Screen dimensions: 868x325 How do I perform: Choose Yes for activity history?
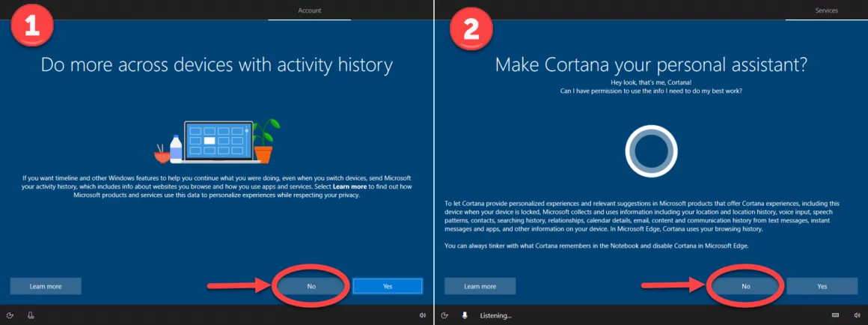388,286
